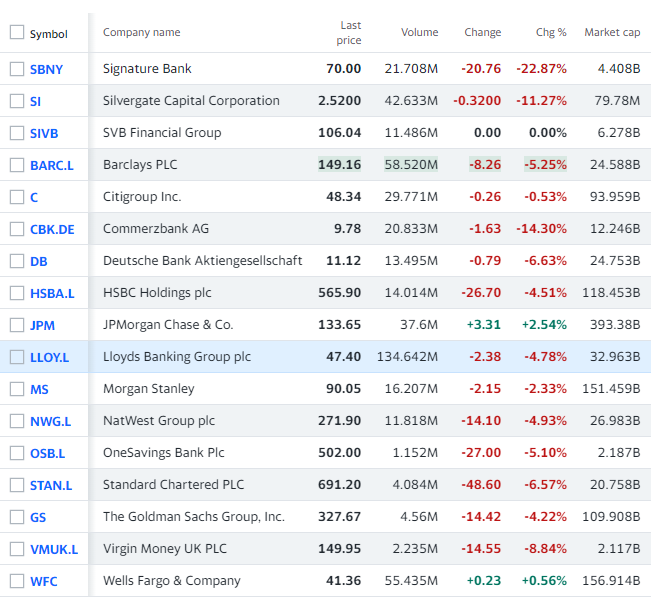Sort by the Chg % column header
Viewport: 651px width, 612px height.
click(x=551, y=32)
